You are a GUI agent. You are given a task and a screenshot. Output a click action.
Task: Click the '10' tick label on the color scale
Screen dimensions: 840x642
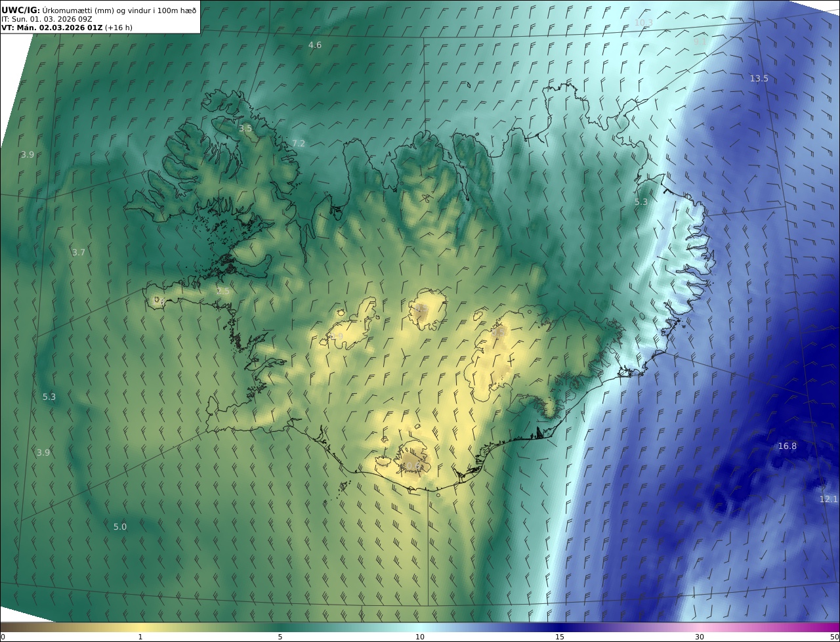click(x=420, y=637)
